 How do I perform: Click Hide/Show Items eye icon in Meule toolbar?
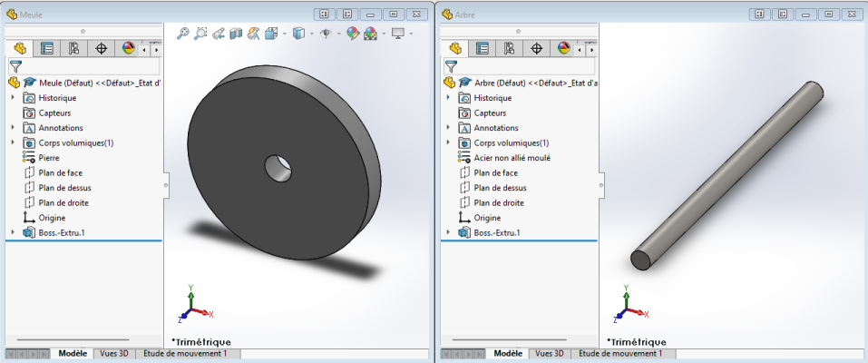(x=327, y=34)
